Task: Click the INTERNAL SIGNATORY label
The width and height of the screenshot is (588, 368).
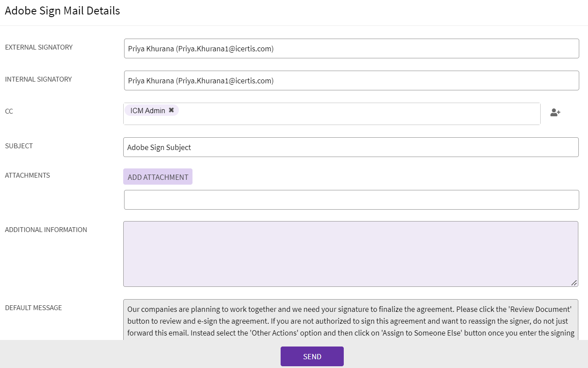Action: (38, 79)
